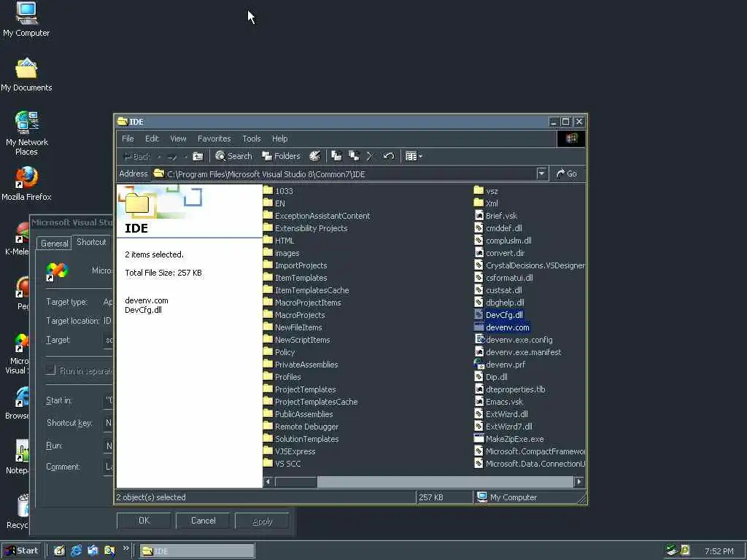Screen dimensions: 747x560
Task: Open My Network Places desktop icon
Action: [27, 133]
